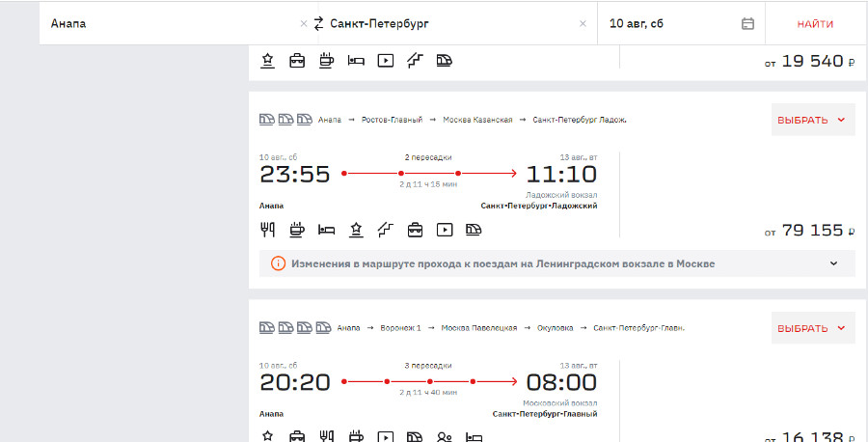Click stairs icon on 79 155 ₽ route
The image size is (868, 442).
tap(386, 230)
